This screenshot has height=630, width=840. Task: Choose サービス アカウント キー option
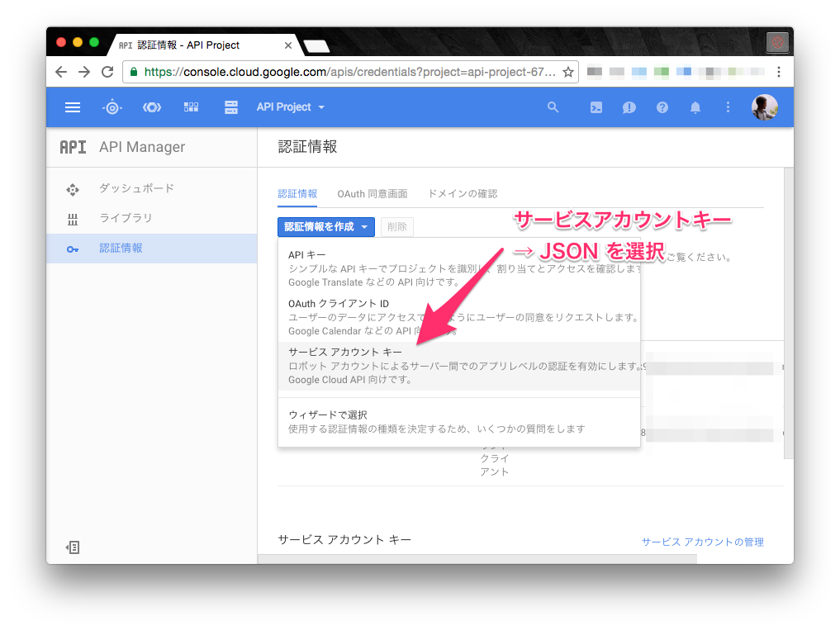click(459, 366)
